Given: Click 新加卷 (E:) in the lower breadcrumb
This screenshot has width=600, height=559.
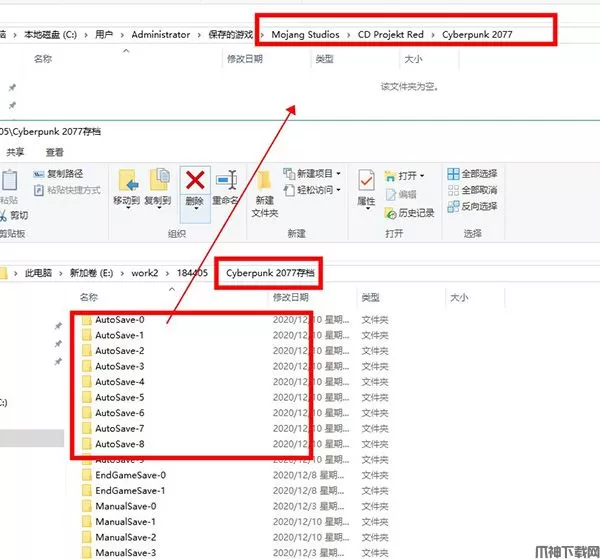Looking at the screenshot, I should pyautogui.click(x=91, y=273).
